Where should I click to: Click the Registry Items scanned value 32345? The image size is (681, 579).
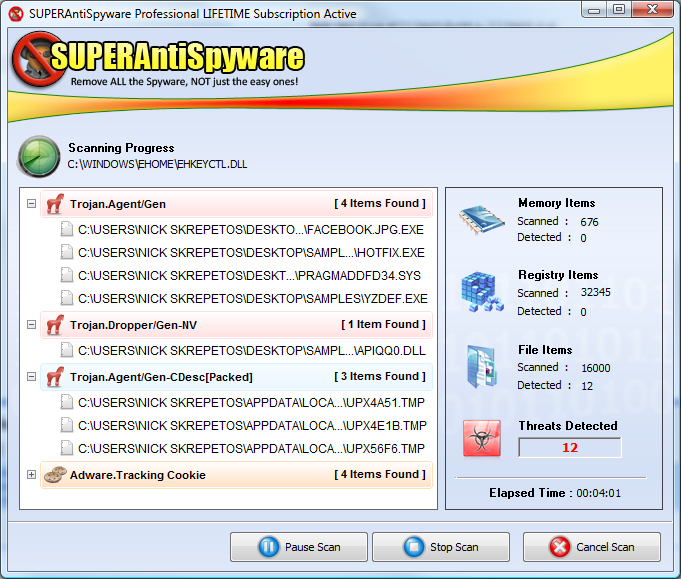coord(596,292)
